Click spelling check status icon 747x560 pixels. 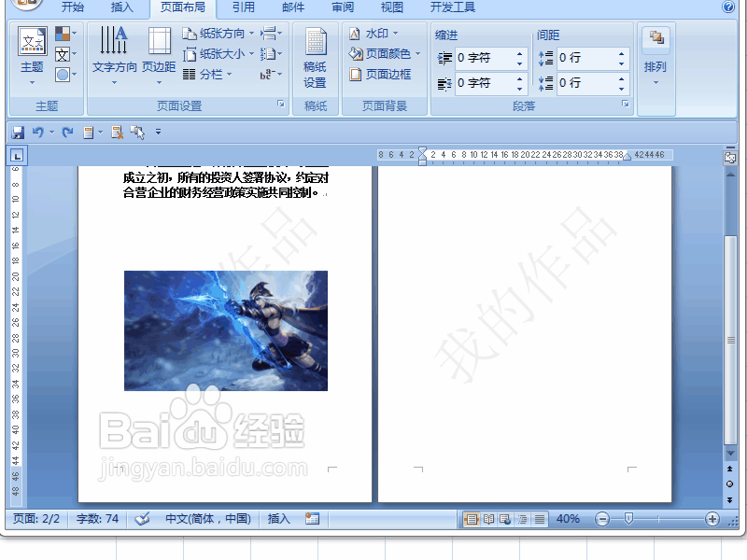142,519
